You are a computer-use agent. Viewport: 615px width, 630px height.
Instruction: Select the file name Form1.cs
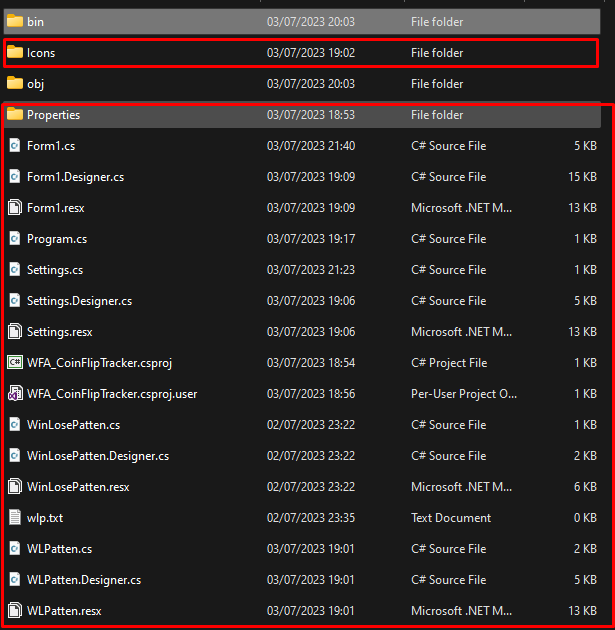(x=51, y=146)
